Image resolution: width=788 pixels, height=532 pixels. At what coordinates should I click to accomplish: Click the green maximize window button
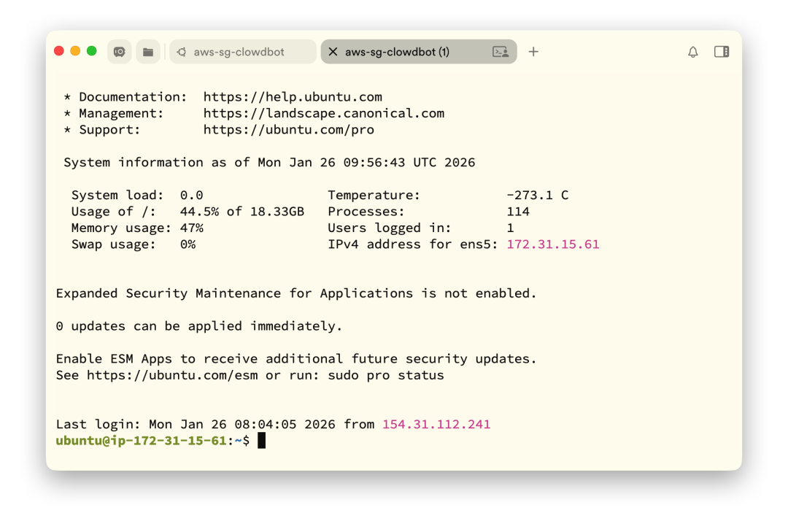[x=91, y=51]
